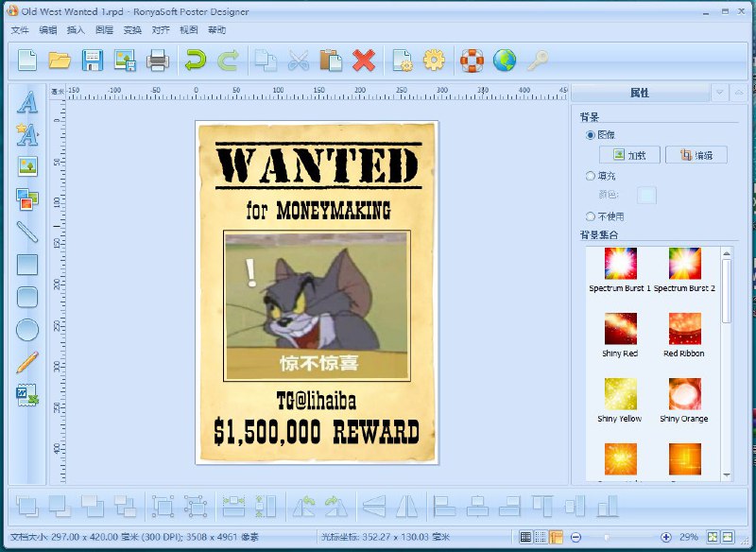Select the TG@lihaiba text on poster
The height and width of the screenshot is (552, 756).
pos(317,401)
